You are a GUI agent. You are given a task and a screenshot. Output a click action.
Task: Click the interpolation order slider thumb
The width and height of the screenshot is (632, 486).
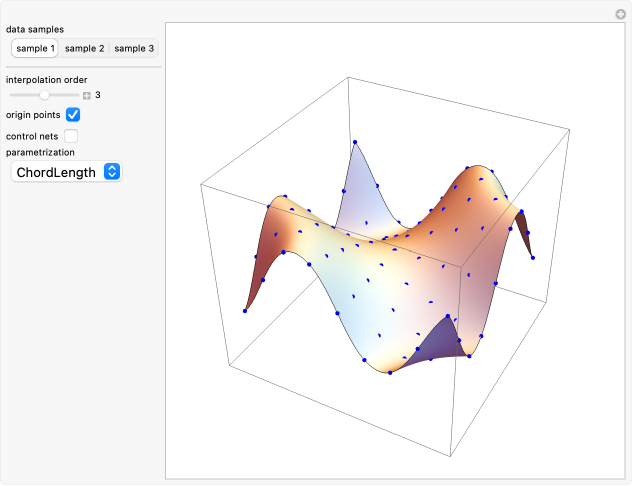coord(44,95)
